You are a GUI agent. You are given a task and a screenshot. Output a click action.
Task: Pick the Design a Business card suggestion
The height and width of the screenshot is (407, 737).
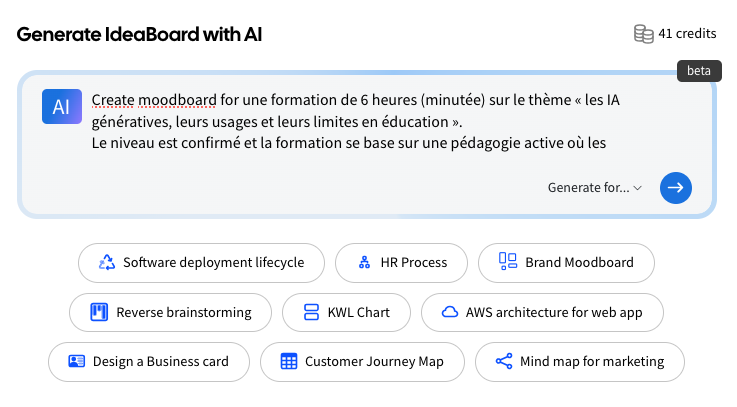[x=148, y=362]
